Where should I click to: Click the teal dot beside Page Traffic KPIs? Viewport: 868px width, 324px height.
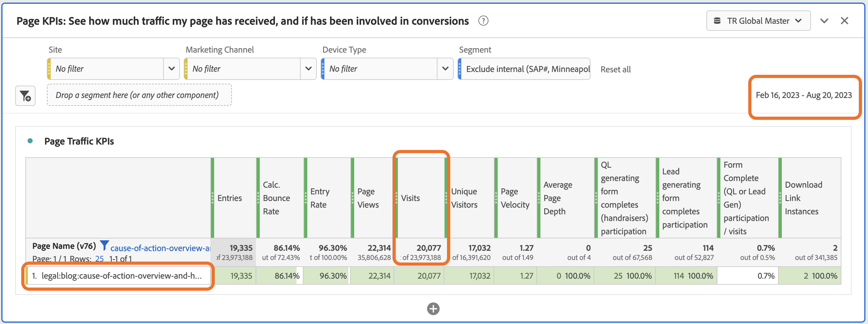coord(30,141)
